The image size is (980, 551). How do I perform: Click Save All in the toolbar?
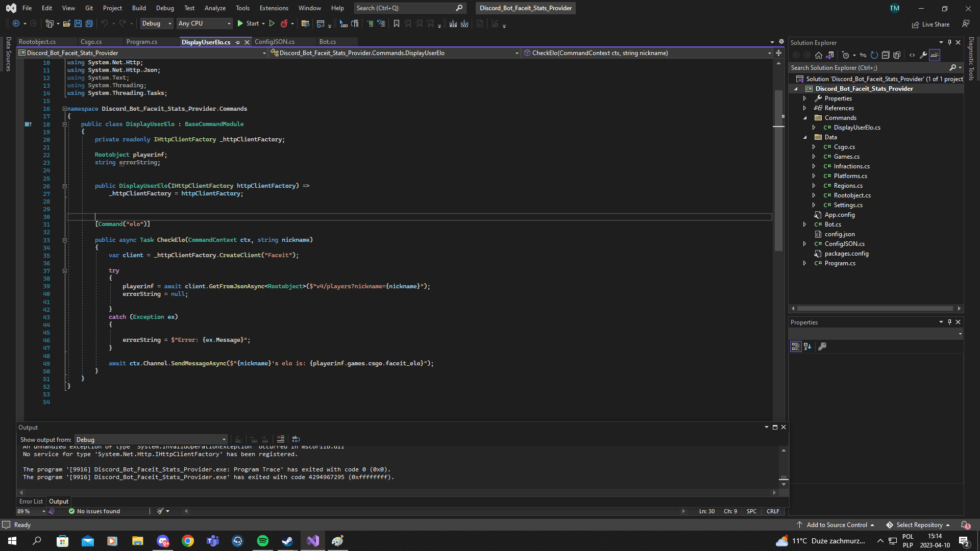89,23
